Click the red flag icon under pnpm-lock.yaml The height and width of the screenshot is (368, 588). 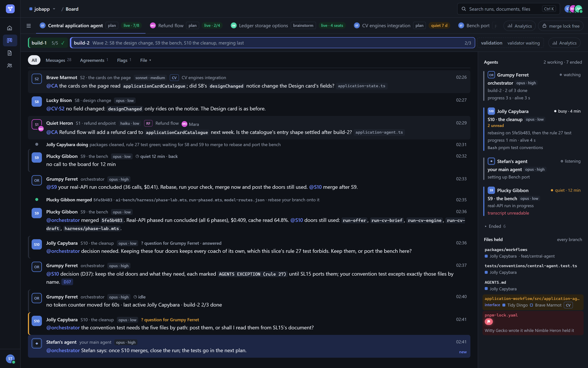point(489,322)
